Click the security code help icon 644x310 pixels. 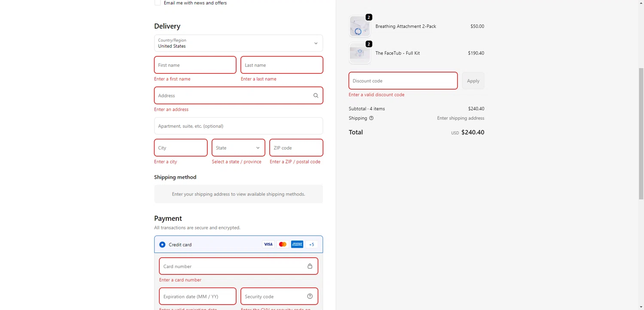click(x=310, y=296)
